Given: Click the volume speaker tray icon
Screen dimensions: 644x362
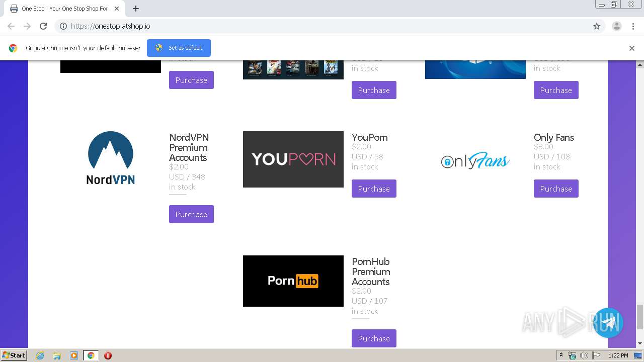Looking at the screenshot, I should (x=584, y=355).
